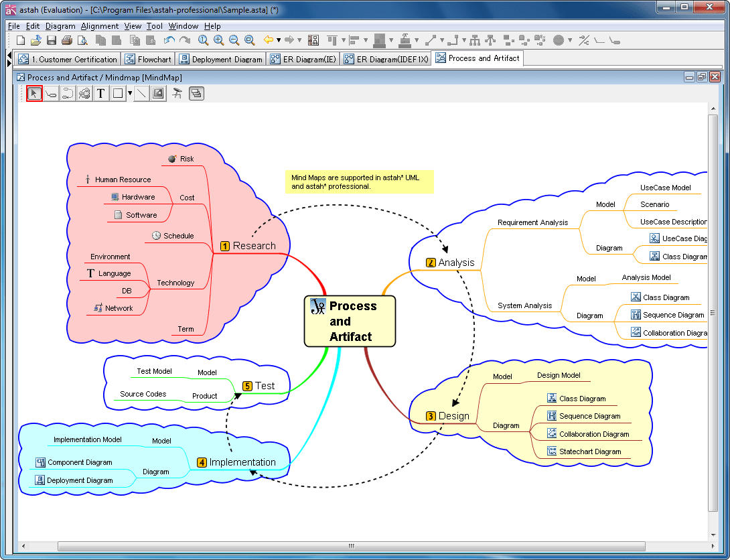
Task: Click the Print icon in the toolbar
Action: click(66, 40)
